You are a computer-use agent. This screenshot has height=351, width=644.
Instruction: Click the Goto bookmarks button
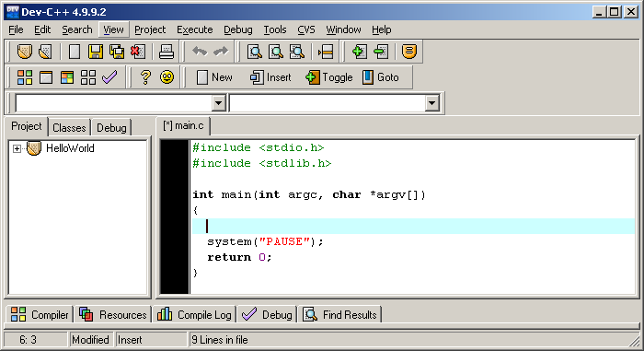[x=381, y=77]
